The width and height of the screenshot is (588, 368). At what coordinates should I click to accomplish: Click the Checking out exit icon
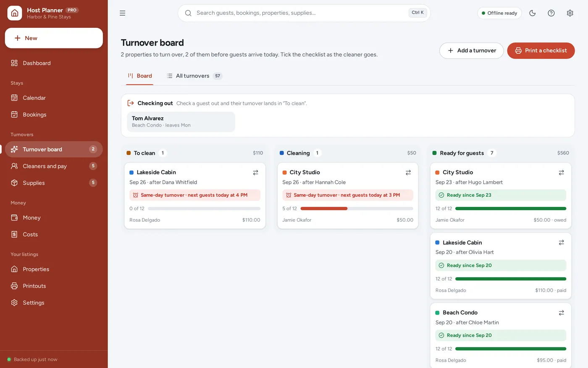131,103
